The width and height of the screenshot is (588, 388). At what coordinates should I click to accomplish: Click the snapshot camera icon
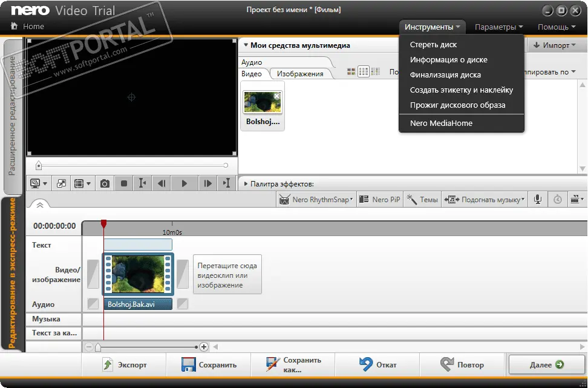[105, 183]
